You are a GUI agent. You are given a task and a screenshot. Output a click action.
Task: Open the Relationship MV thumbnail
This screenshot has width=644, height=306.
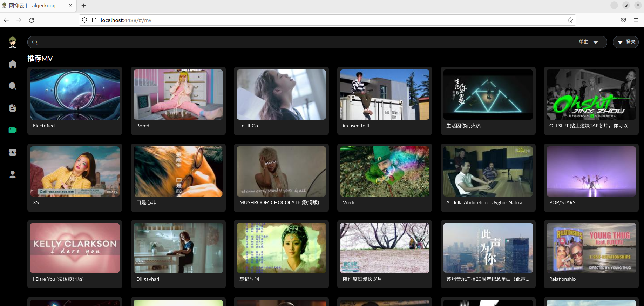point(591,248)
